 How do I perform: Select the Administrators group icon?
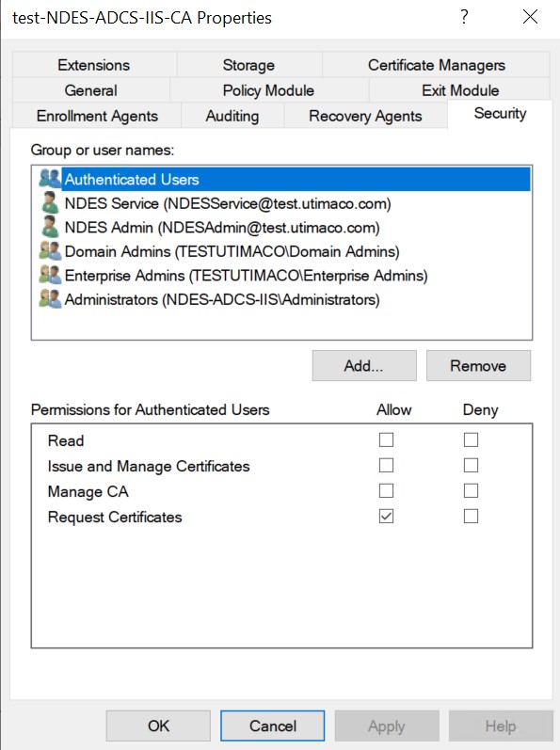pos(50,299)
